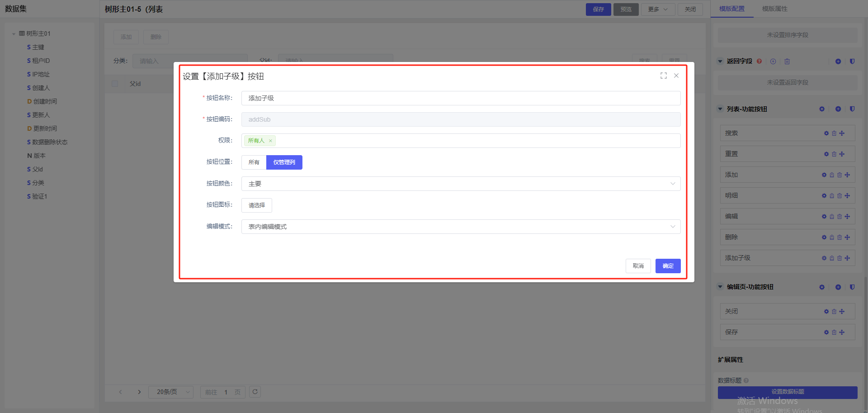Viewport: 868px width, 413px height.
Task: Collapse the 编辑页-功能按钮 section
Action: pyautogui.click(x=720, y=287)
